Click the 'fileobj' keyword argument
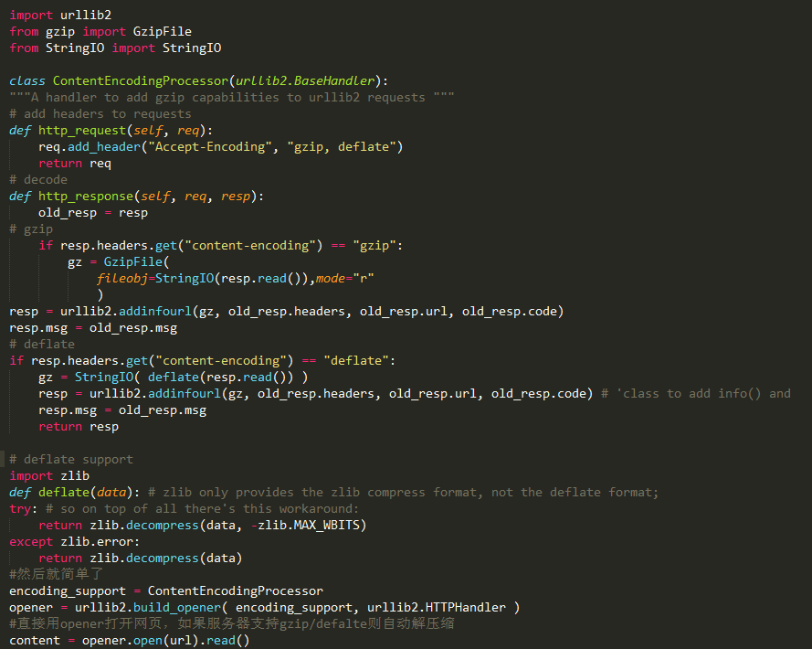 pyautogui.click(x=122, y=279)
